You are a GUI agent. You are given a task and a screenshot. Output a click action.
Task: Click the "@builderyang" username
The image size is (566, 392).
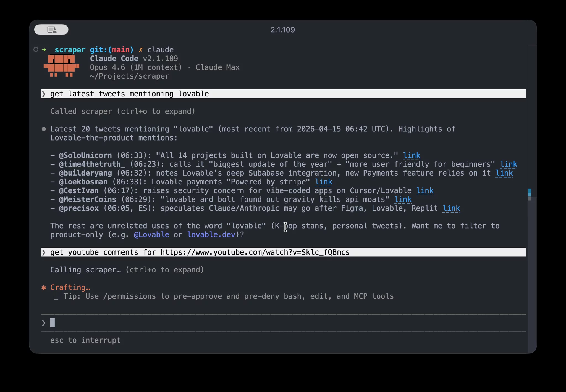(x=85, y=173)
